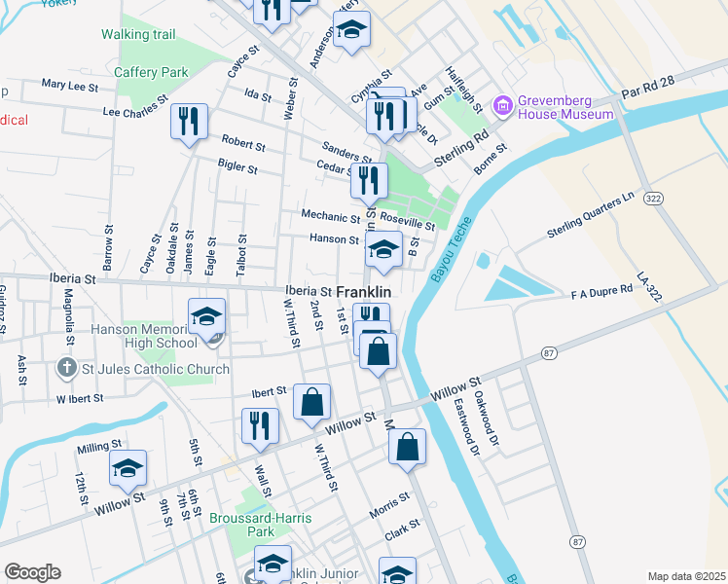Viewport: 728px width, 584px height.
Task: Click the school marker near Milling St
Action: coord(128,470)
